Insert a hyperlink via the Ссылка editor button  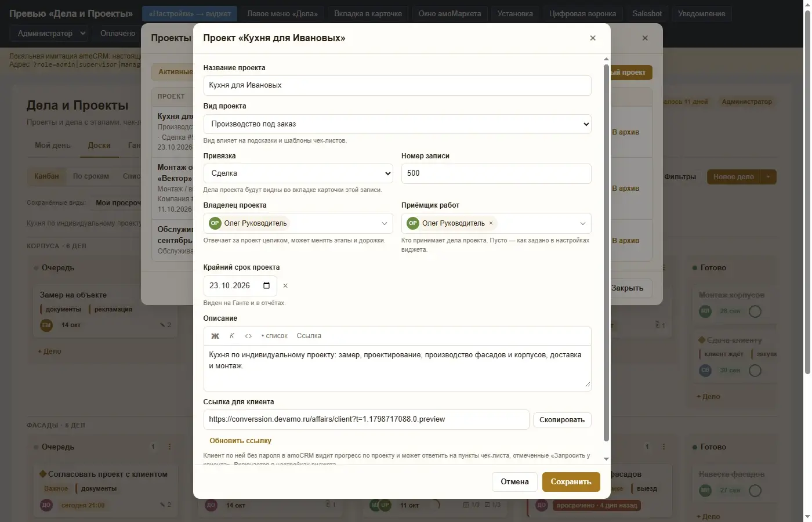click(309, 336)
